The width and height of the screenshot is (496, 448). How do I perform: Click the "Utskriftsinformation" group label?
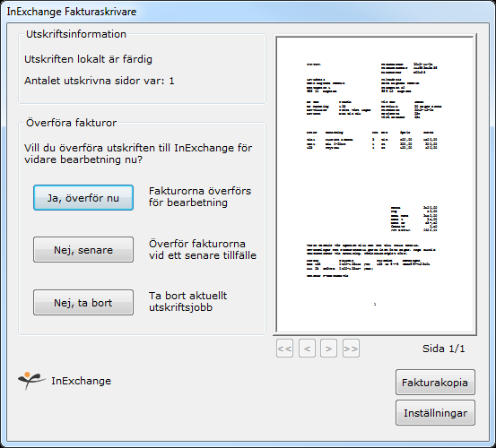point(76,34)
